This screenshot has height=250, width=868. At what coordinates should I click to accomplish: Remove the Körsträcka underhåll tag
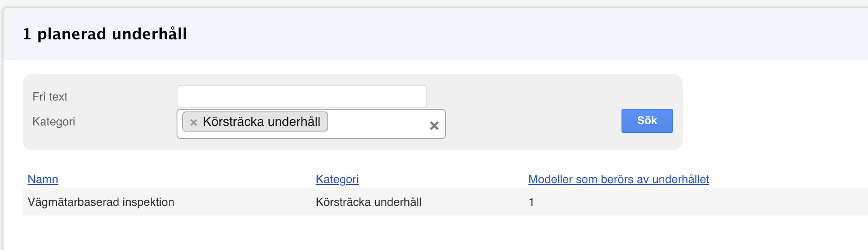pyautogui.click(x=194, y=122)
